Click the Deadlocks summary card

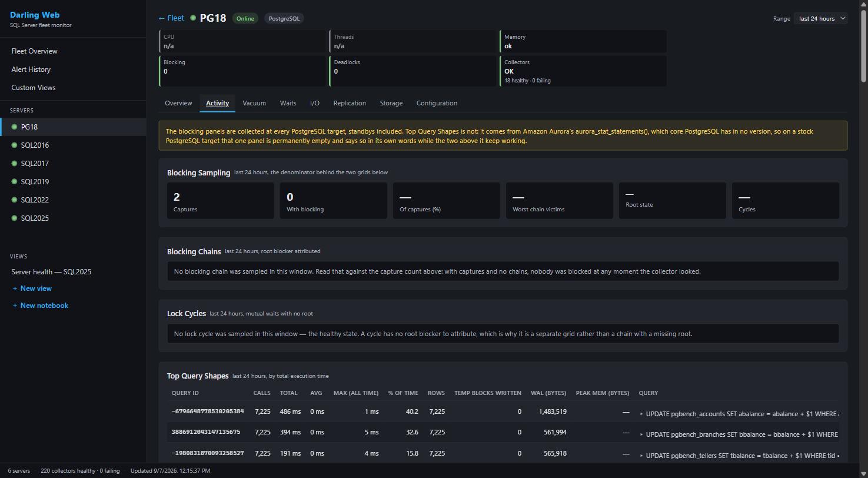point(413,71)
